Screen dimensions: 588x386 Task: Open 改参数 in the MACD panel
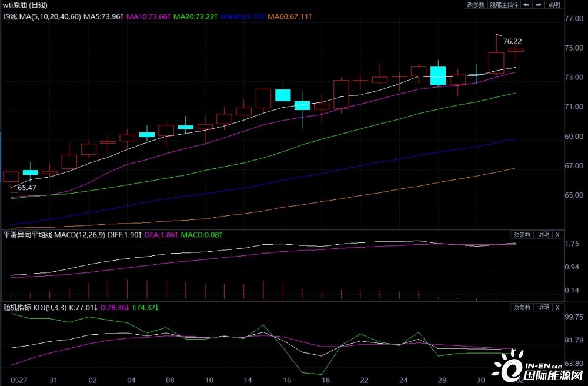coord(522,234)
